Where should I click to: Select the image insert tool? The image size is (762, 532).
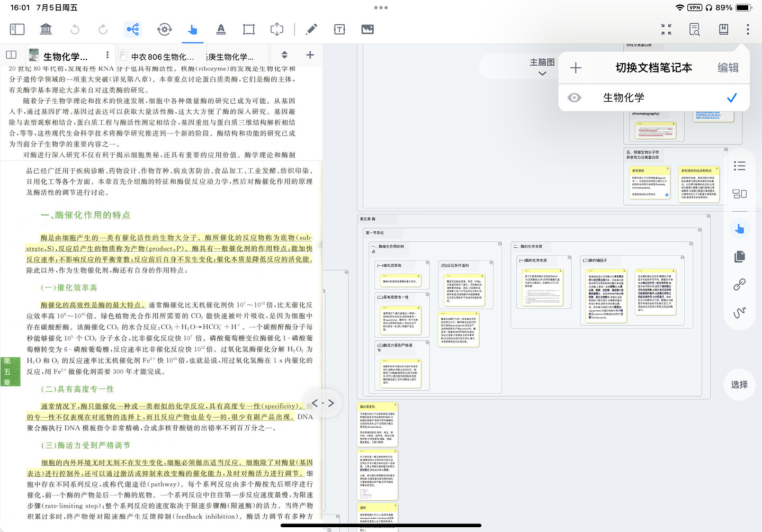point(367,29)
